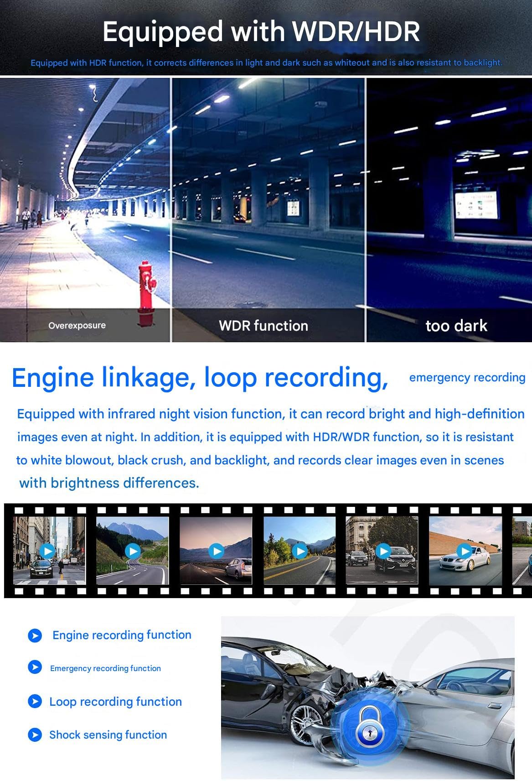Viewport: 532px width, 781px height.
Task: Click the Engine linkage, loop recording heading
Action: coord(200,378)
